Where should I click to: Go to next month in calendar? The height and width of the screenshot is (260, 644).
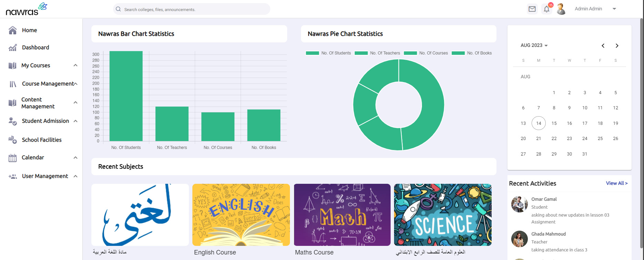point(617,46)
